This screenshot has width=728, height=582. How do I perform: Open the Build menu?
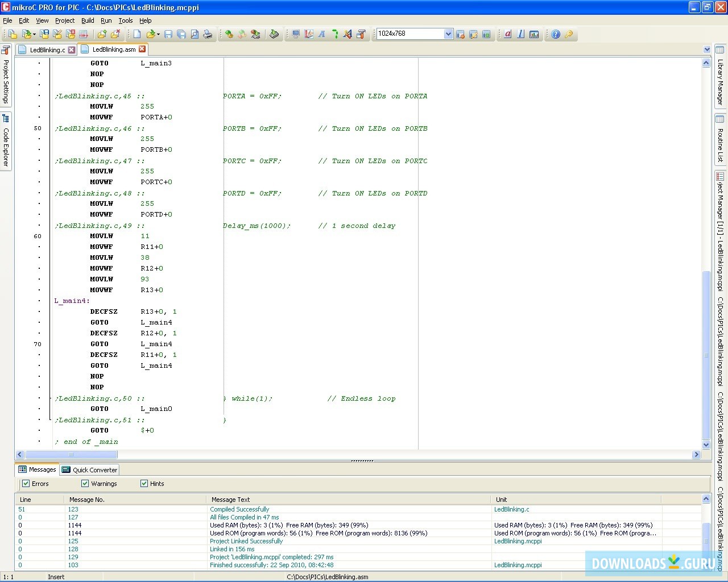coord(88,20)
